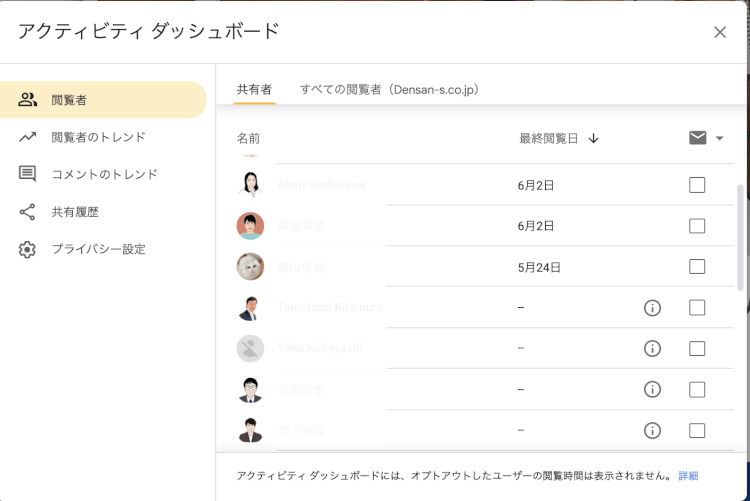Open the dropdown arrow beside the envelope icon
Screen dimensions: 750x501
[x=719, y=138]
